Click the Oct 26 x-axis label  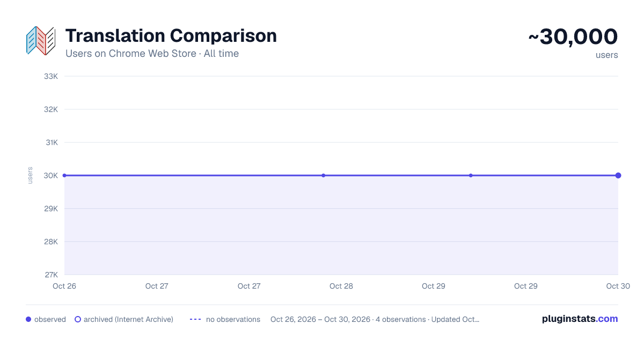(64, 286)
